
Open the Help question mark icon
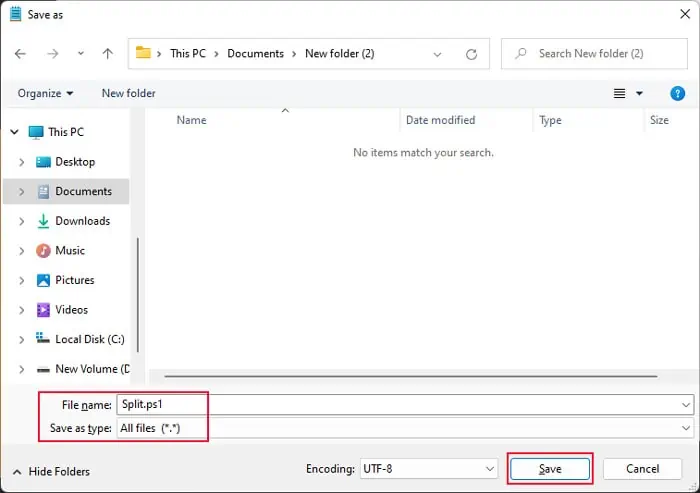click(x=677, y=93)
